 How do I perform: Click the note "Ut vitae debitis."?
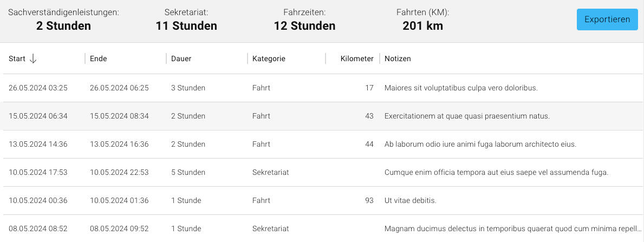click(410, 200)
